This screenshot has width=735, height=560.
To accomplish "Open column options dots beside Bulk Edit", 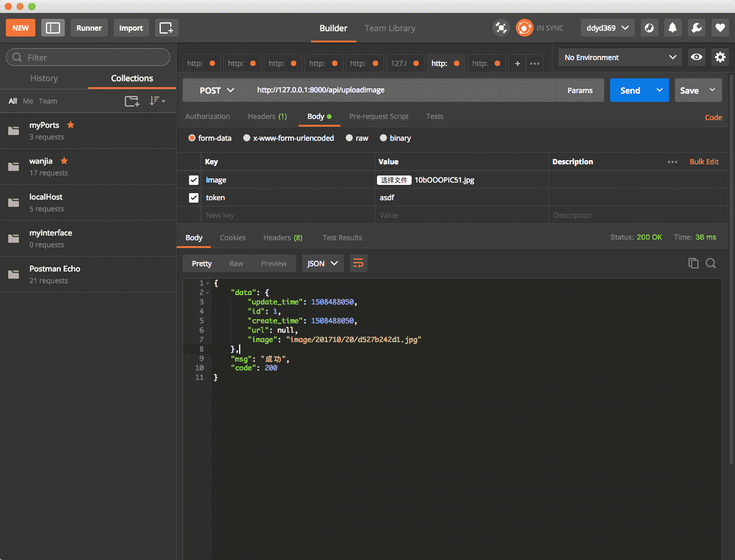I will coord(673,162).
